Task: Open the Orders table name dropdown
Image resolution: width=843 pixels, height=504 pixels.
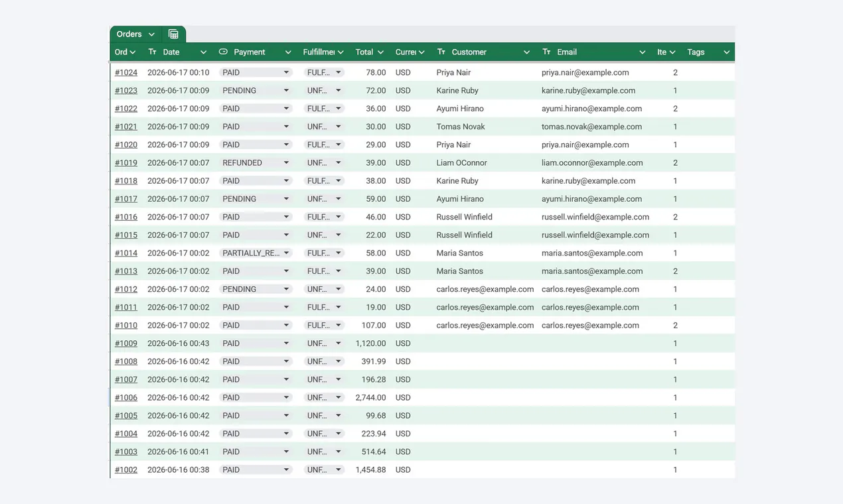Action: click(151, 34)
